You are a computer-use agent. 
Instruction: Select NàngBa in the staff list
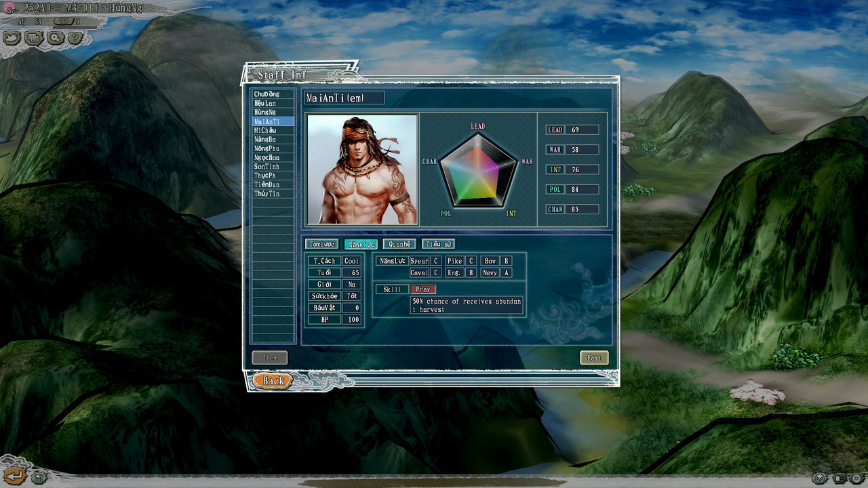click(273, 139)
